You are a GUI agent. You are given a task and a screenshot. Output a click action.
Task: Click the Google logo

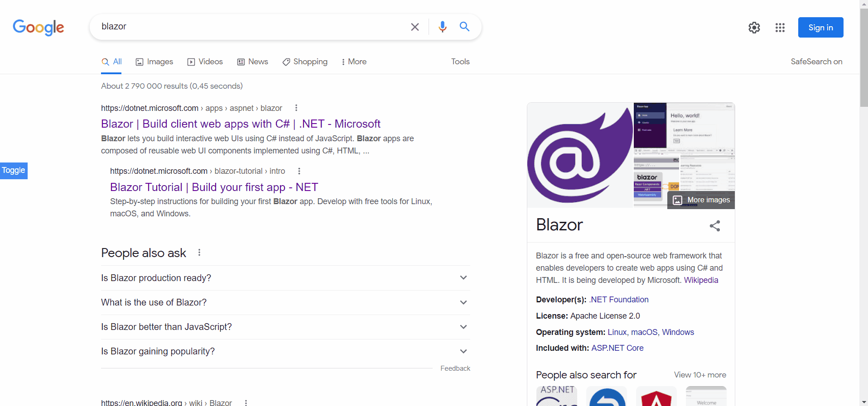(39, 27)
